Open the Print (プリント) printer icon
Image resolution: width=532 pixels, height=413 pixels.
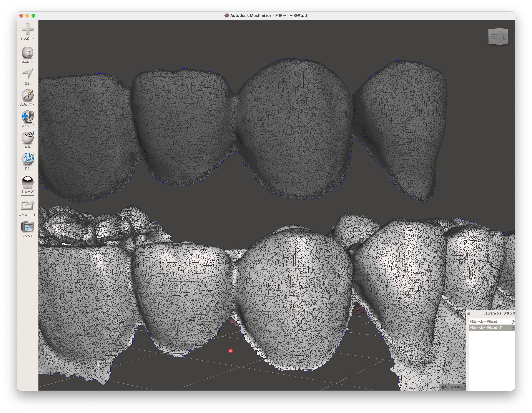[28, 227]
